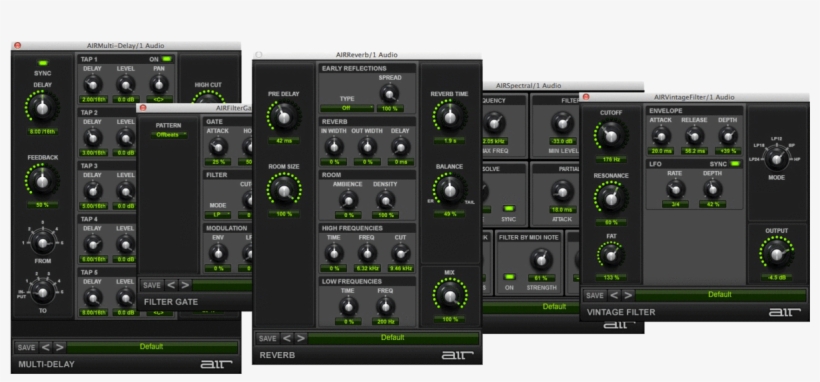Go to next preset in Vintage Filter window
Screen dimensions: 820x382
click(x=628, y=295)
